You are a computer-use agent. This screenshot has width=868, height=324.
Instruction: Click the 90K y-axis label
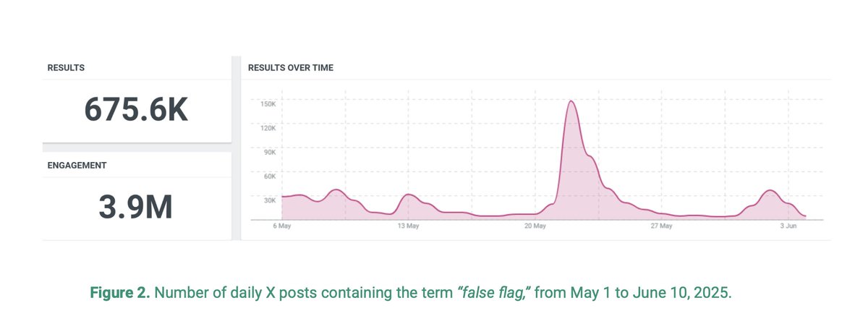[269, 152]
